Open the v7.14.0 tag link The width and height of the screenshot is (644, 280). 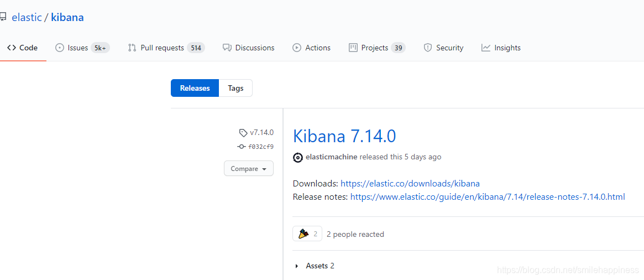[256, 133]
